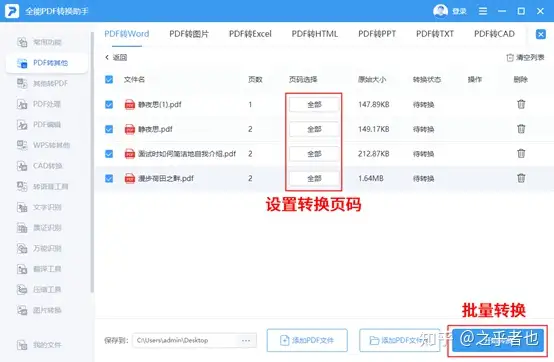Delete 静夜思(1).pdf with its trash icon

tap(521, 104)
